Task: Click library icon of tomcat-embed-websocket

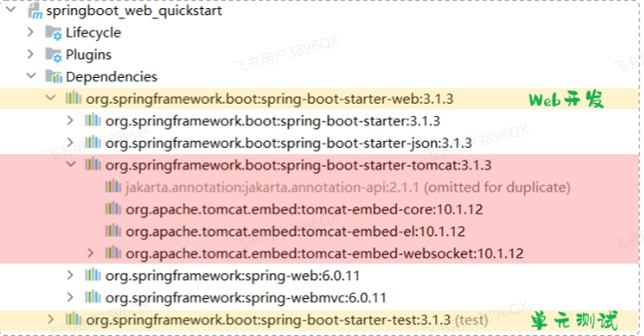Action: 113,253
